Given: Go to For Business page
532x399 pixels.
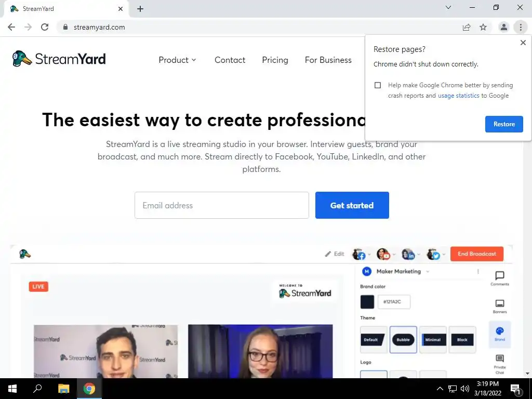Looking at the screenshot, I should 328,60.
